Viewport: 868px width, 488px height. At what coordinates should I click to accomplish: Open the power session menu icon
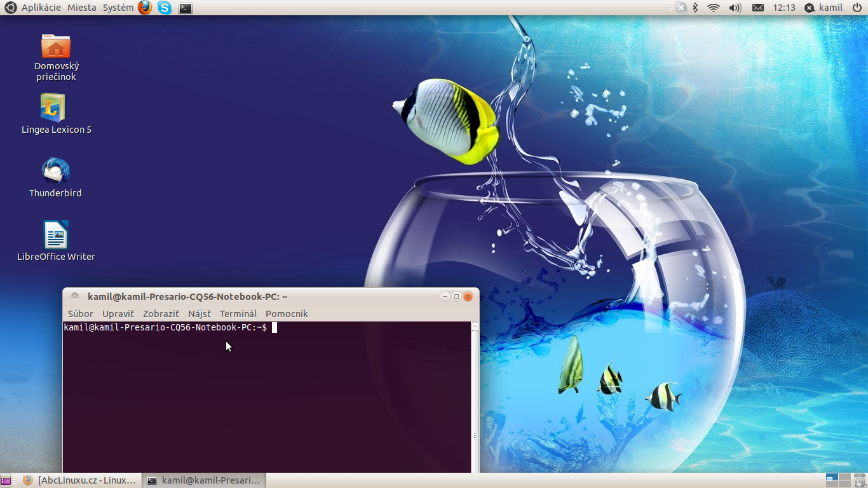(x=857, y=8)
